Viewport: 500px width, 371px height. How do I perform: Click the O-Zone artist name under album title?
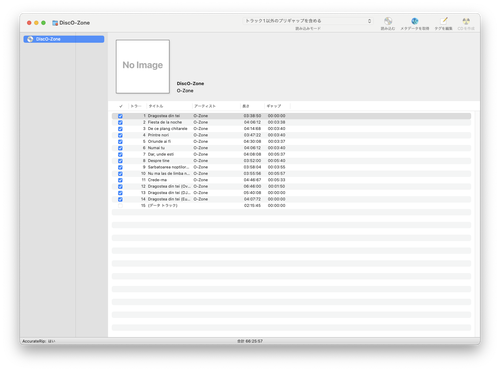pyautogui.click(x=185, y=91)
